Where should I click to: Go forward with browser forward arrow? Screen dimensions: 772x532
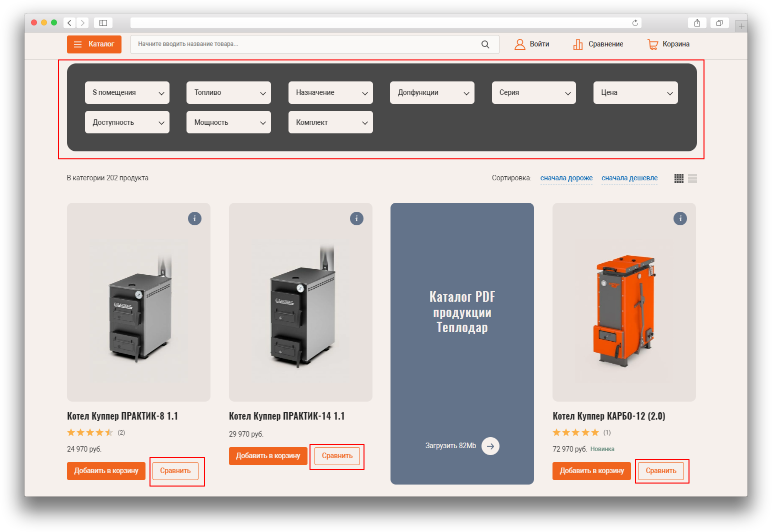82,23
